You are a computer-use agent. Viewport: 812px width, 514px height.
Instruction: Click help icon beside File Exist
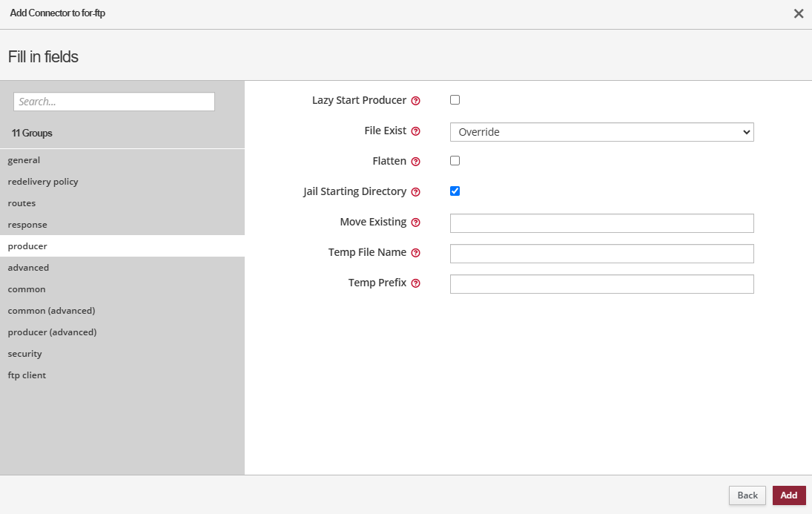click(x=416, y=131)
